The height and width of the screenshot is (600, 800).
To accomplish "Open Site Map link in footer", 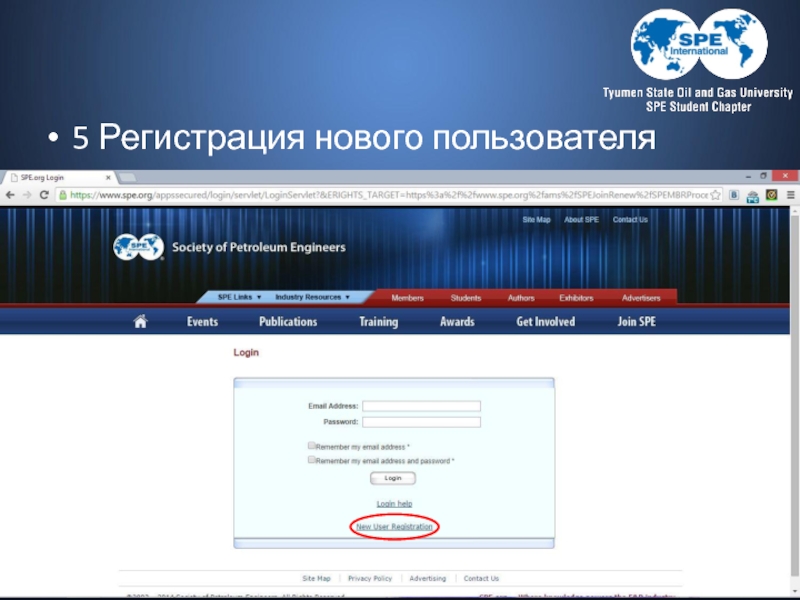I will click(316, 578).
